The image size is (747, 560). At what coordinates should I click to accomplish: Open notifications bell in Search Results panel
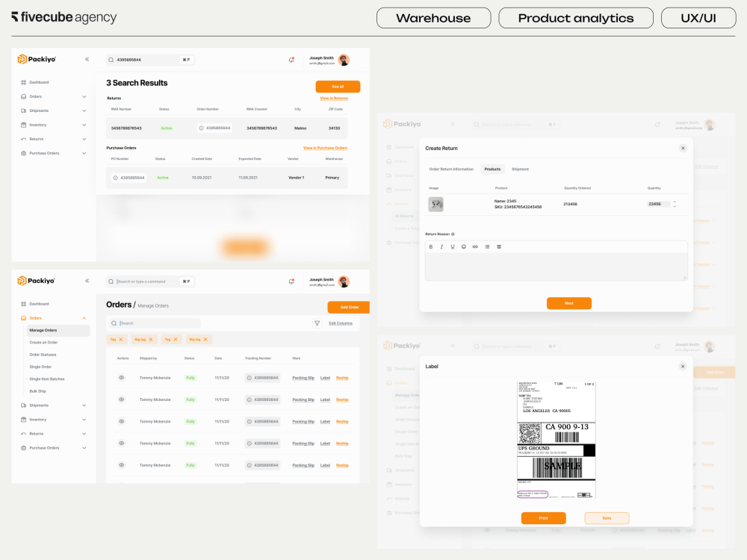(x=291, y=60)
